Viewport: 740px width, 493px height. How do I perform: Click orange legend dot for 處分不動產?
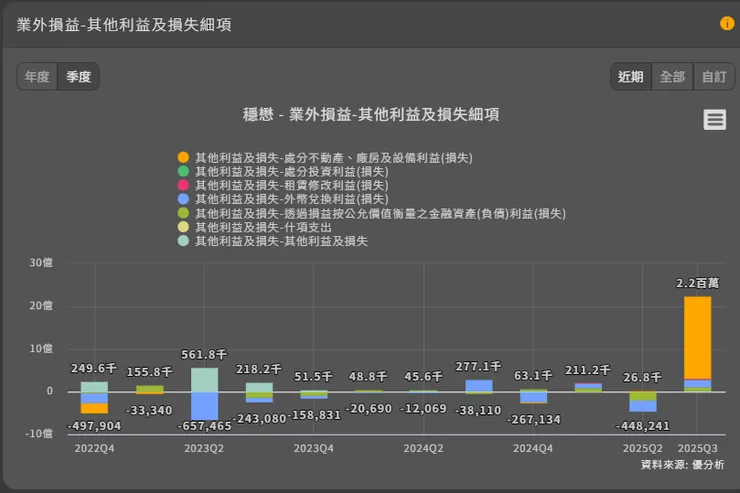coord(183,157)
